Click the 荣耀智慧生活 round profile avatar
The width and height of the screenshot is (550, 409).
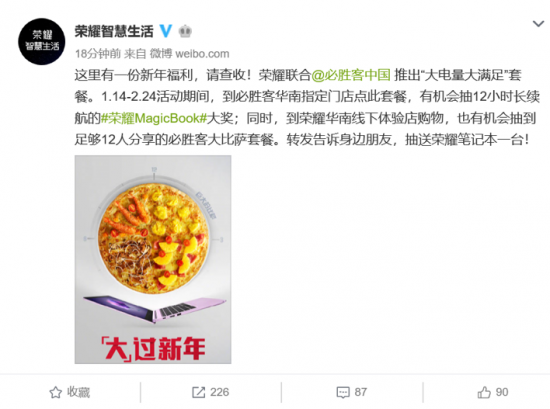[41, 41]
